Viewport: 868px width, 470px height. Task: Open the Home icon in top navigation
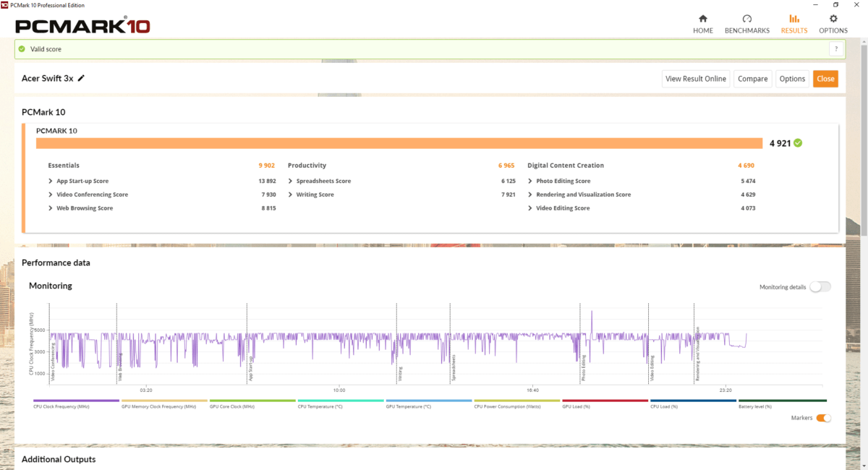(x=702, y=19)
